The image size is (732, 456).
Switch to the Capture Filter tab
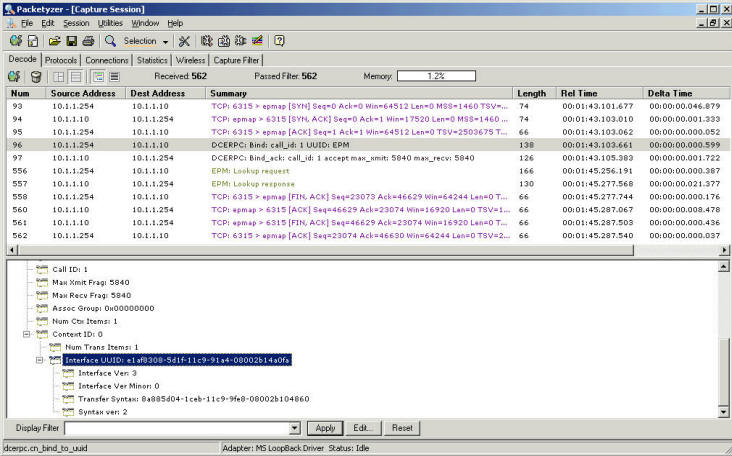click(236, 60)
